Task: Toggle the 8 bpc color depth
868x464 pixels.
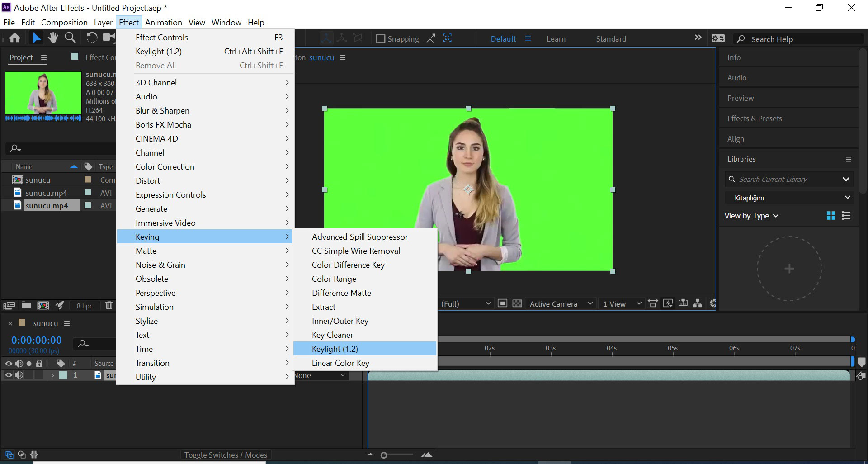Action: coord(85,306)
